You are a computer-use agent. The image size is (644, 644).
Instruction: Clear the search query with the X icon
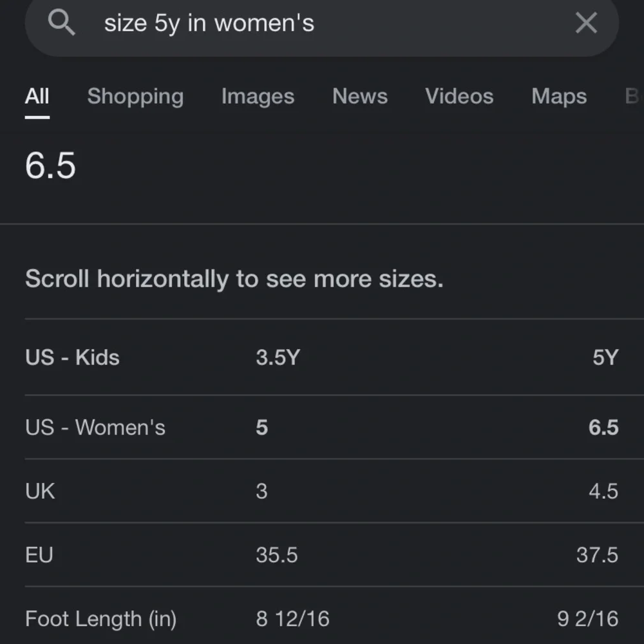[586, 23]
